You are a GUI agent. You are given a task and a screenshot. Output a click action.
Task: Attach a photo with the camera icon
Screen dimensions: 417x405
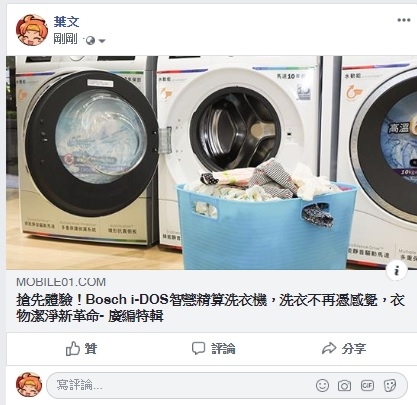click(x=344, y=386)
